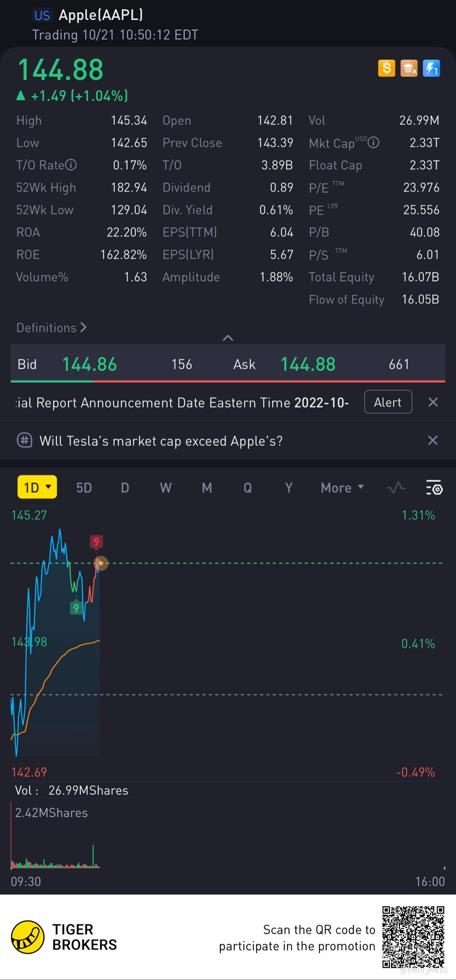Tap the blue lightning bolt icon

point(431,68)
